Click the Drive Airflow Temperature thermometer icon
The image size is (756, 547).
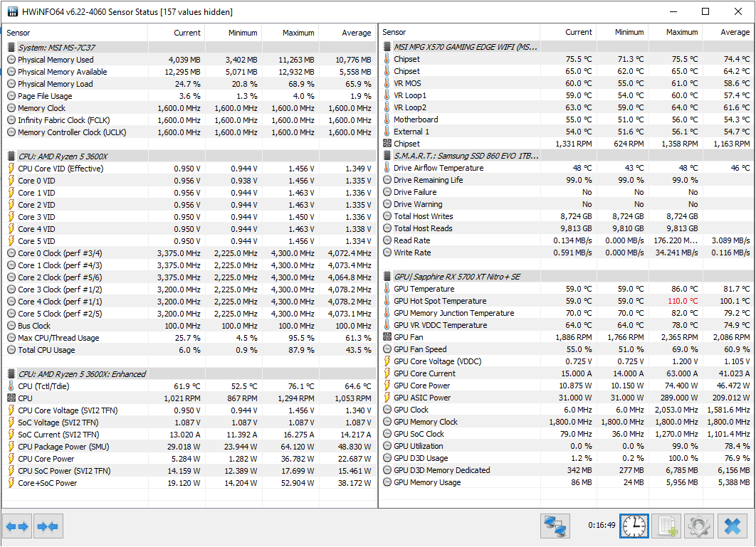(x=387, y=168)
